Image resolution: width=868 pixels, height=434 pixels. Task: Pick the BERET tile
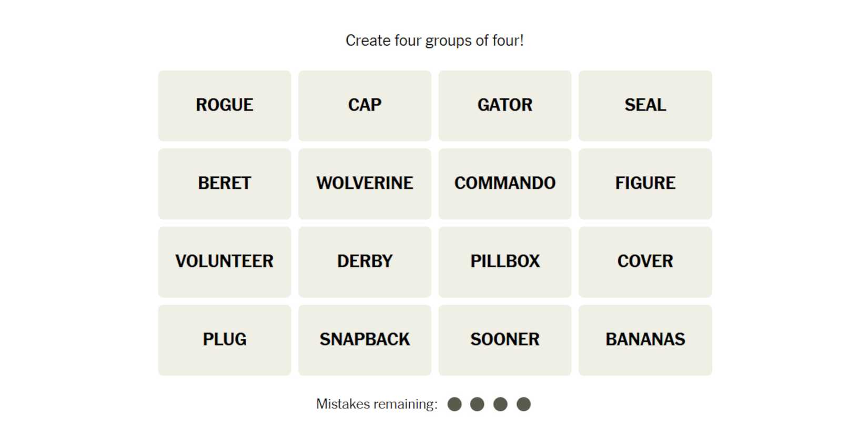[225, 184]
